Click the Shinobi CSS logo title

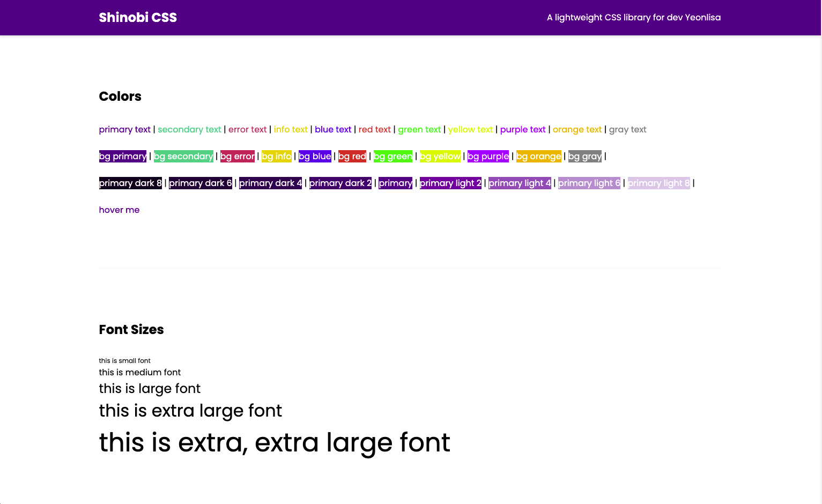(x=138, y=17)
